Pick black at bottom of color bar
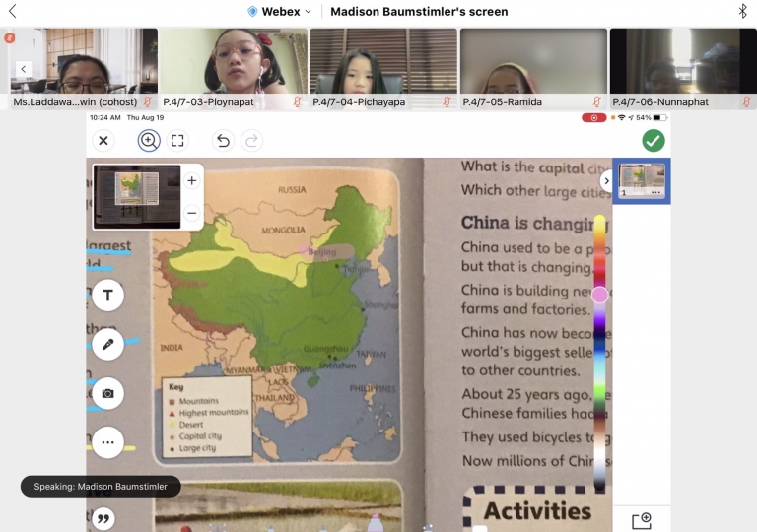The height and width of the screenshot is (532, 757). tap(599, 484)
